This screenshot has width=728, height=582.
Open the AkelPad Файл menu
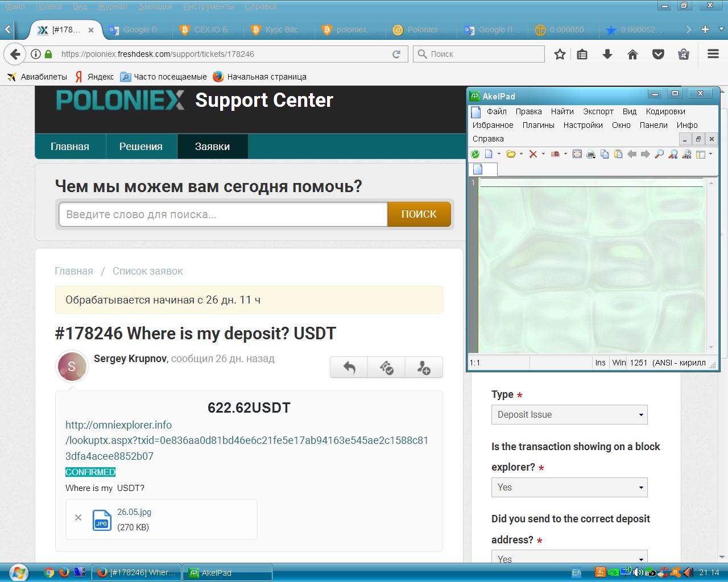pyautogui.click(x=497, y=111)
